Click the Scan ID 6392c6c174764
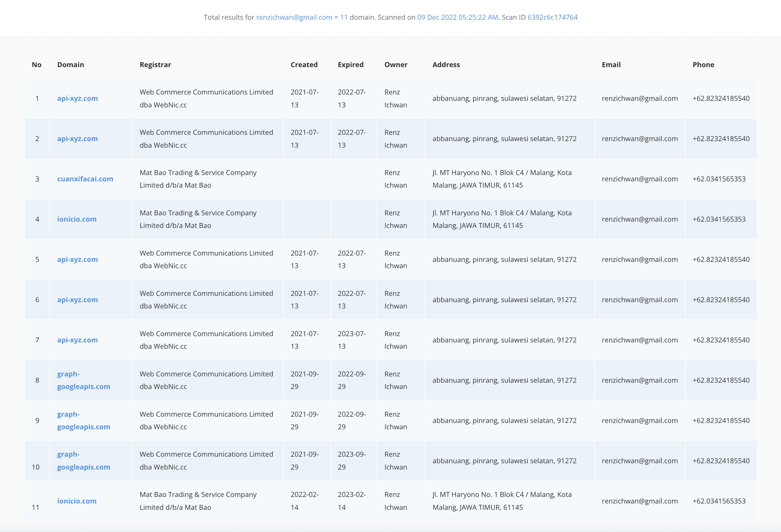Screen dimensions: 781x532 pyautogui.click(x=552, y=17)
